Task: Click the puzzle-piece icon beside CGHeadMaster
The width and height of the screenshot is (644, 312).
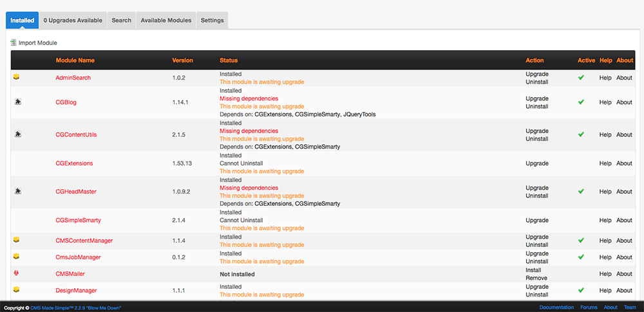Action: (x=17, y=191)
